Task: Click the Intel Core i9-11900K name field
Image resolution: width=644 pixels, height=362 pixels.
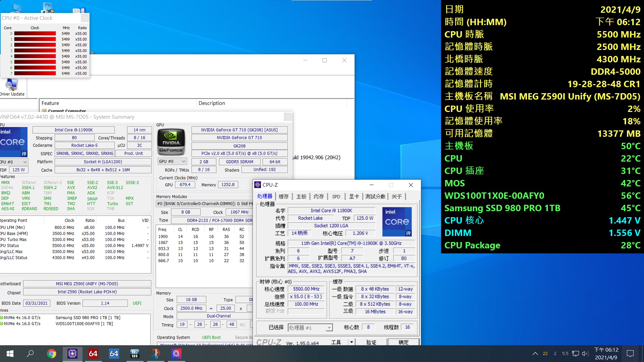Action: [73, 130]
